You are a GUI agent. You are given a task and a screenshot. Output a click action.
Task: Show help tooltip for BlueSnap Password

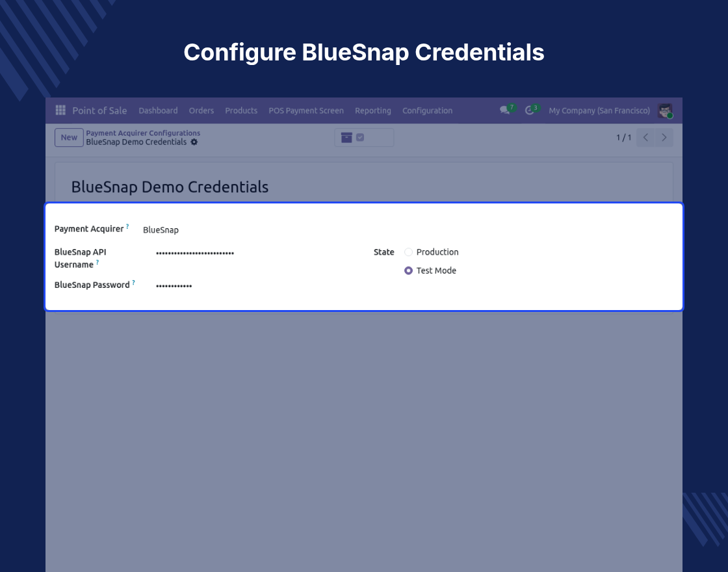point(133,282)
